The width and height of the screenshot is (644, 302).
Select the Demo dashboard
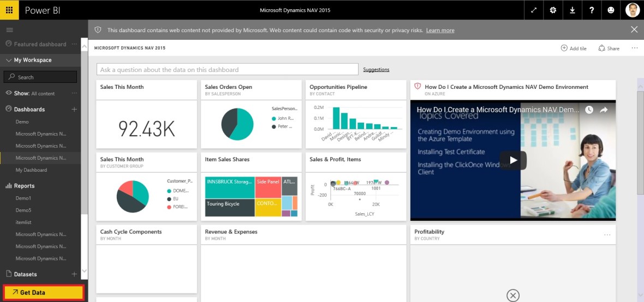(22, 122)
